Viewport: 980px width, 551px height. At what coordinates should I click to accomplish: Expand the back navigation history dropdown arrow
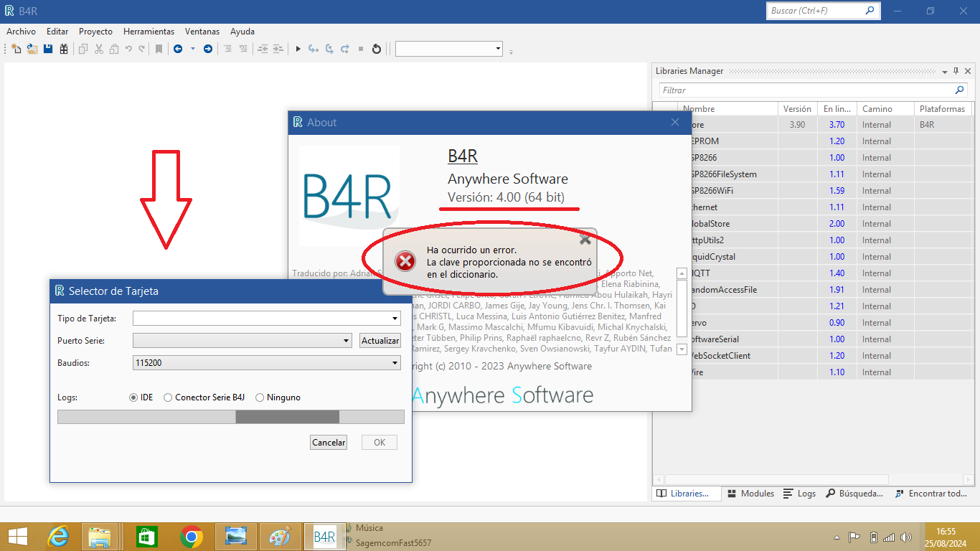(192, 49)
